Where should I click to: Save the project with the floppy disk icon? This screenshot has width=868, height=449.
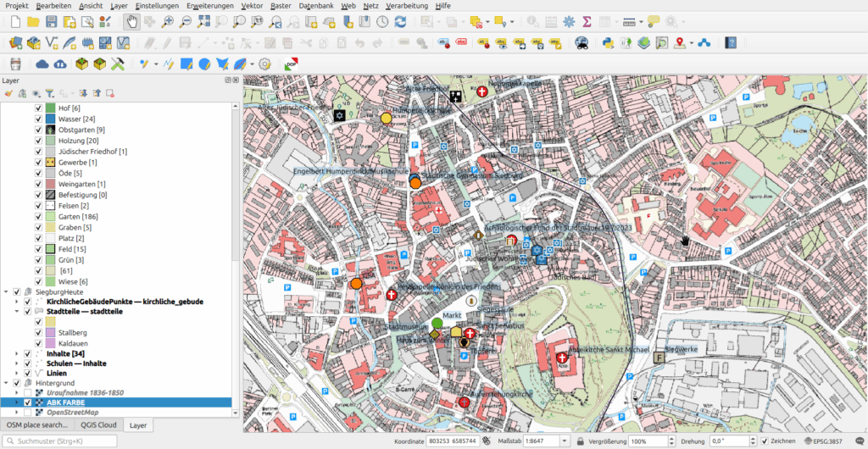(x=52, y=22)
